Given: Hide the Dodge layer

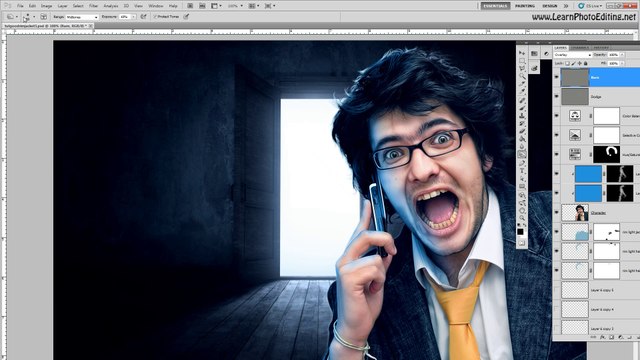Looking at the screenshot, I should (x=556, y=96).
